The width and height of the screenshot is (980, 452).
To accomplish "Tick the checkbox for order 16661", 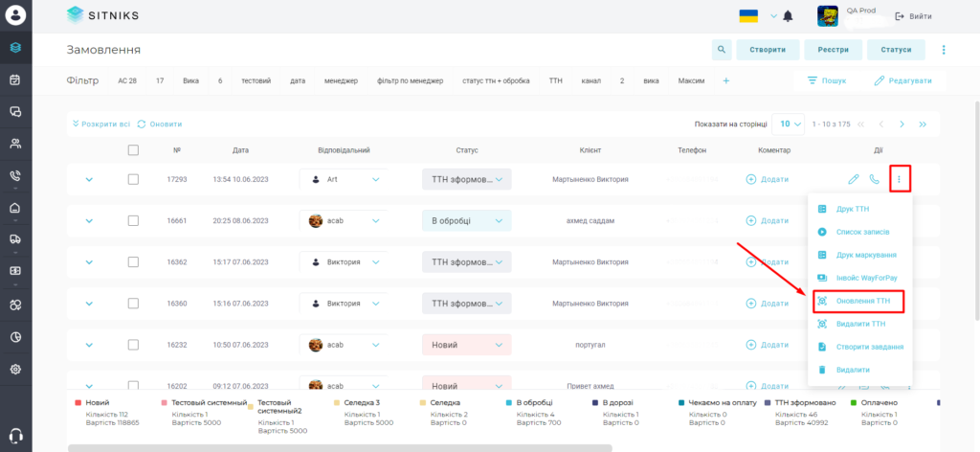I will (133, 220).
